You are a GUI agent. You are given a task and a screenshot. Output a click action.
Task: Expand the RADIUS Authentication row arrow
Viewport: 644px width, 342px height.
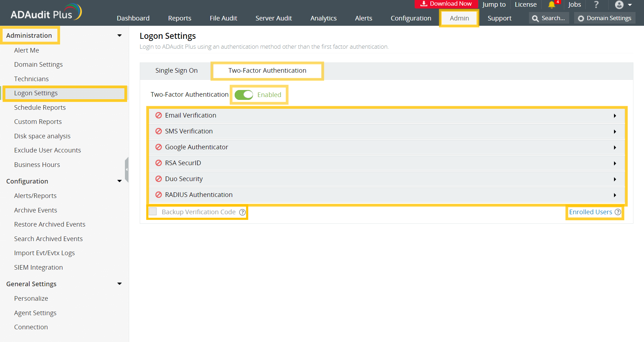pos(615,195)
